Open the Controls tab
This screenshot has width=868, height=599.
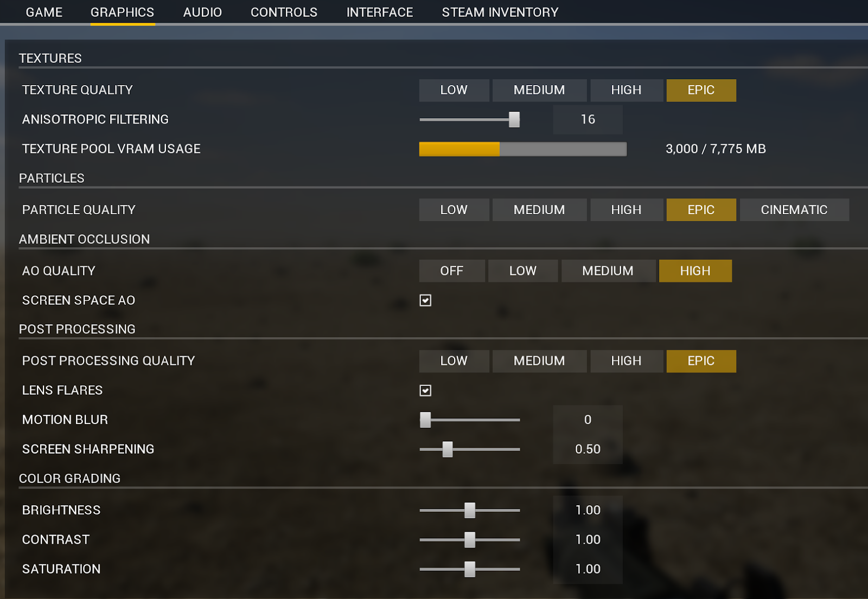[284, 12]
